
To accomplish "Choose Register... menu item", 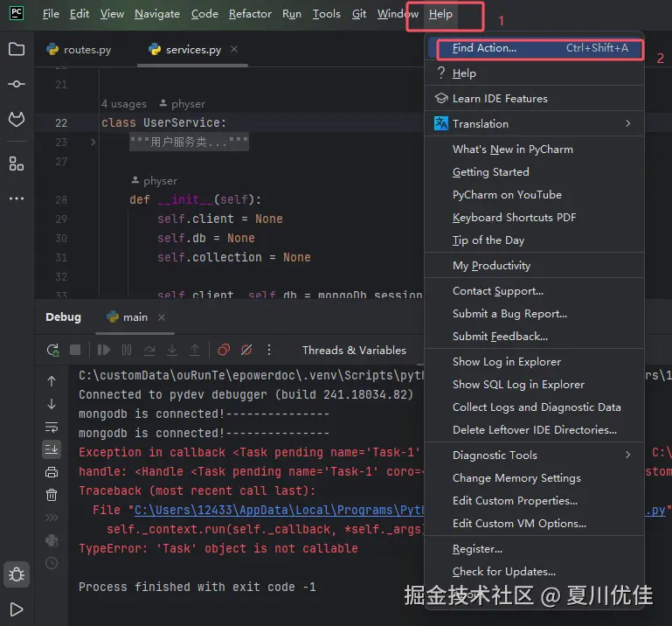I will pos(535,548).
